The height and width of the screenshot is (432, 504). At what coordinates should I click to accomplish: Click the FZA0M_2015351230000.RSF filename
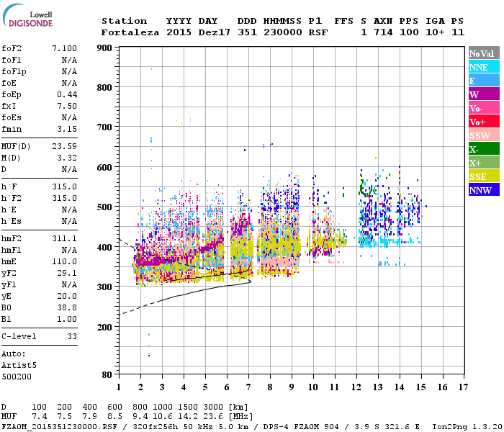point(59,427)
